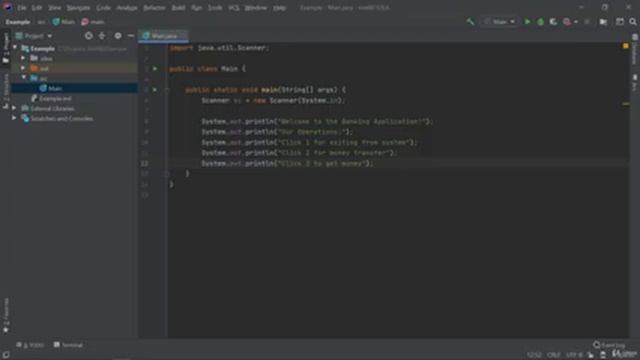The image size is (640, 360).
Task: Start debugging with the green bug icon
Action: click(x=540, y=22)
